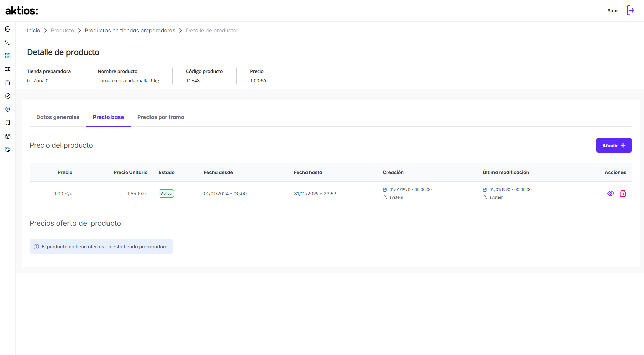Click the Fecha desde column header
The image size is (644, 355).
click(218, 172)
